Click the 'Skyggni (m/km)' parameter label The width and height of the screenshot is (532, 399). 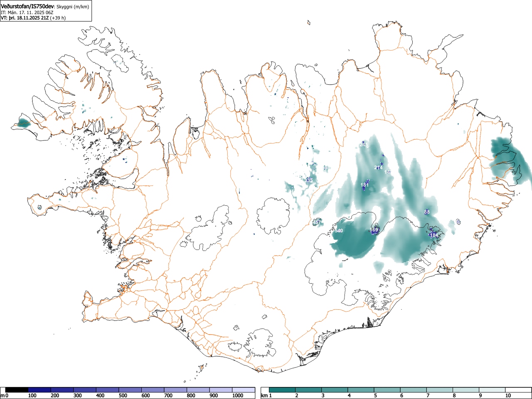tap(73, 7)
